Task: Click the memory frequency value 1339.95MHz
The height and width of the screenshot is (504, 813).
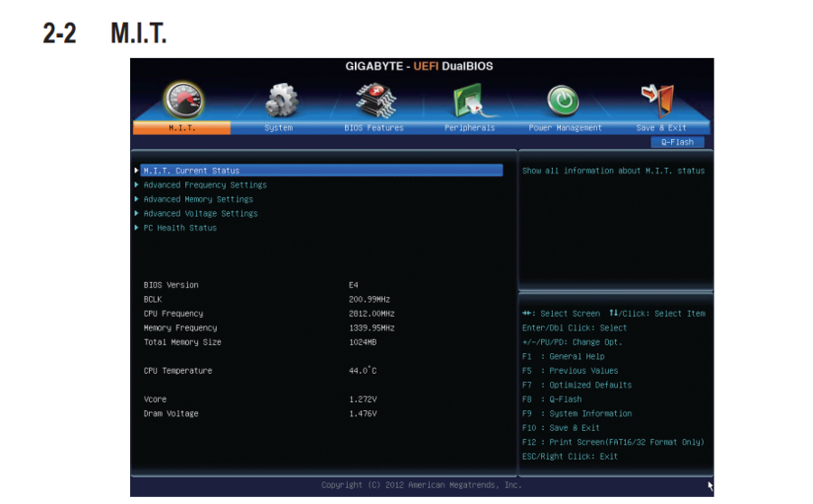Action: click(372, 328)
